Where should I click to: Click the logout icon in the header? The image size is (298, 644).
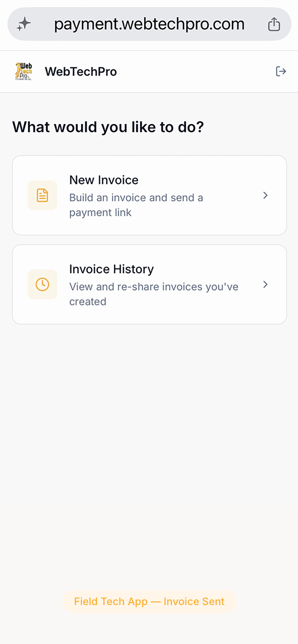point(281,71)
